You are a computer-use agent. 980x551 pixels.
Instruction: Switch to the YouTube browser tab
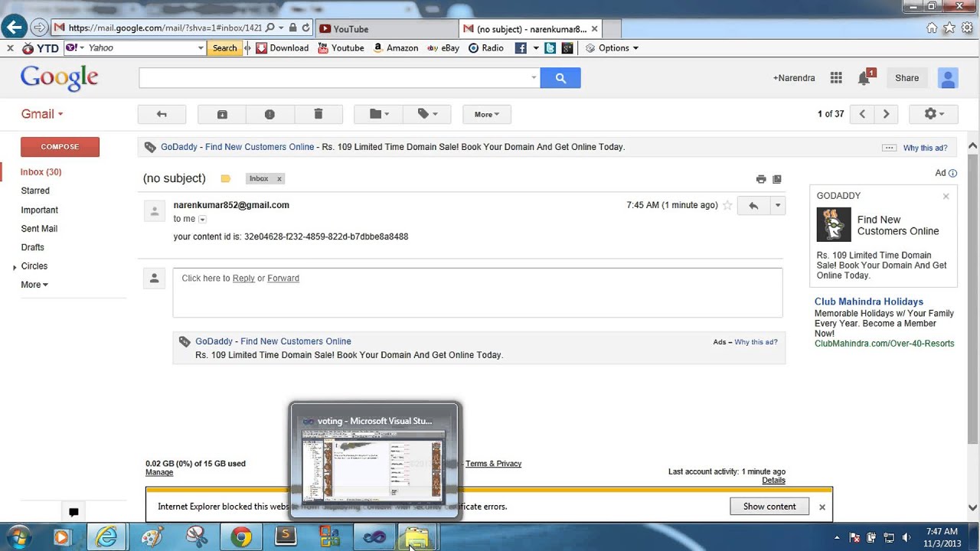[x=387, y=29]
